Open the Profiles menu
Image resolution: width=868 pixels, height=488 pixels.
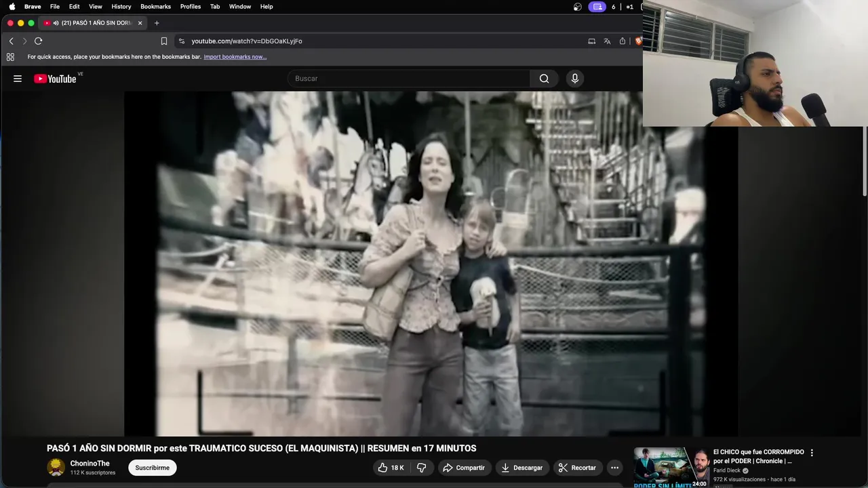(191, 7)
